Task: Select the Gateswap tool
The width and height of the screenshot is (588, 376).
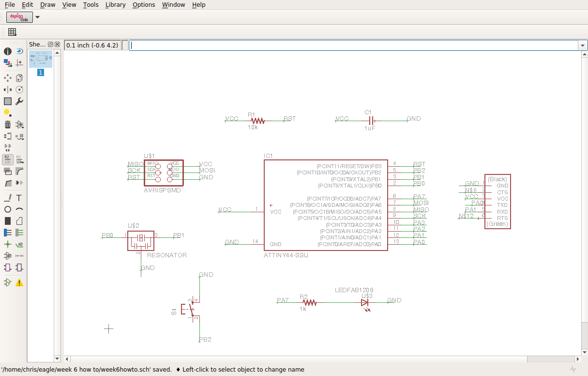Action: (8, 147)
